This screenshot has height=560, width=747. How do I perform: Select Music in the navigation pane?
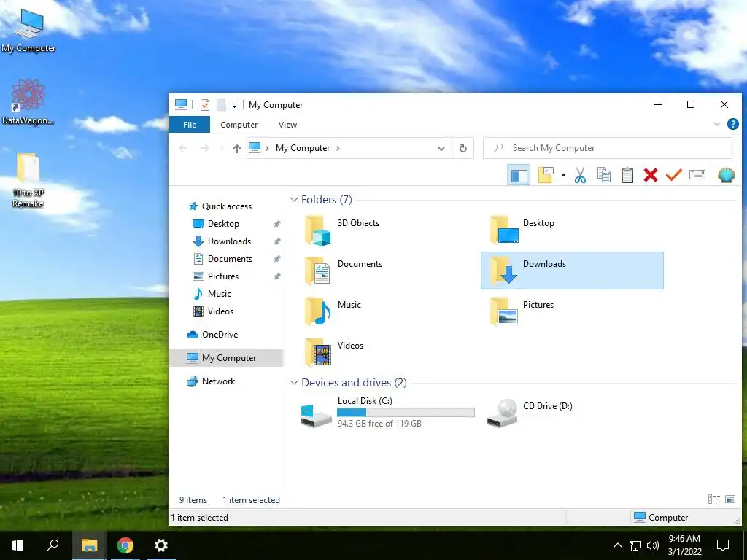pos(219,294)
